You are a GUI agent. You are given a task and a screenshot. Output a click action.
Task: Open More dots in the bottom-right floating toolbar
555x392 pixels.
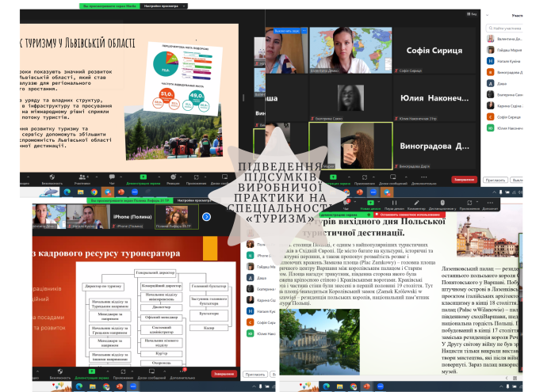pyautogui.click(x=490, y=204)
